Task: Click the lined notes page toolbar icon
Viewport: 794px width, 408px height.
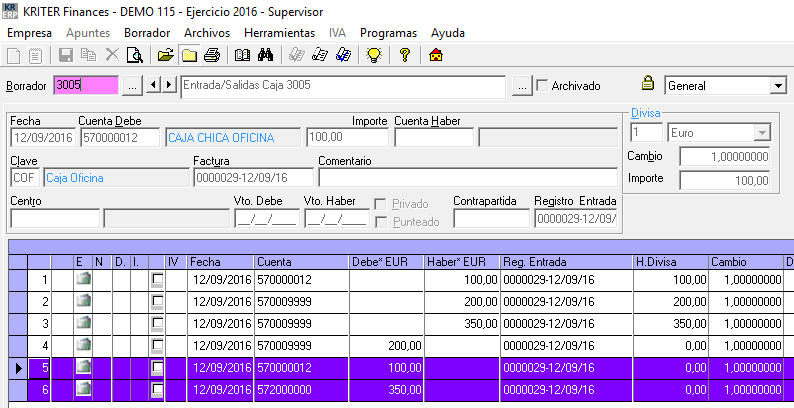Action: coord(35,55)
